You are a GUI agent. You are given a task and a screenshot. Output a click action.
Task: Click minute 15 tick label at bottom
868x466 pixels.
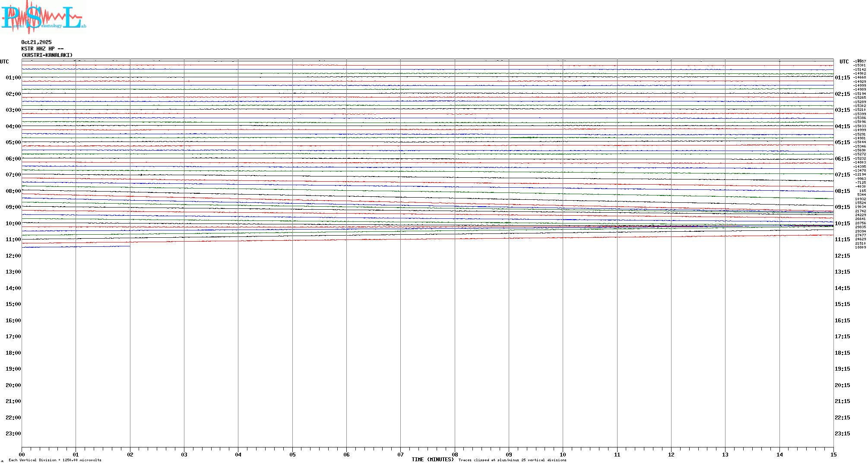833,454
